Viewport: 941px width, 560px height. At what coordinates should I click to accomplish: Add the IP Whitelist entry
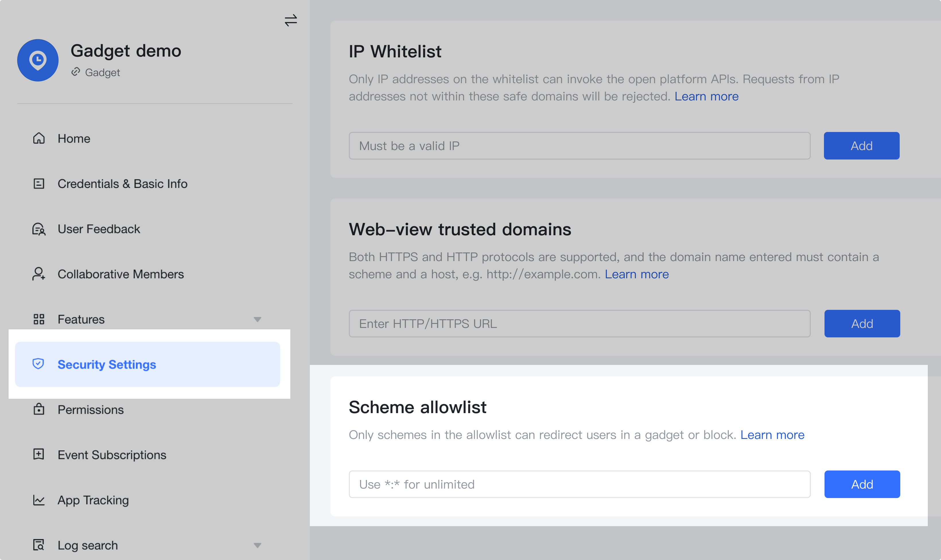pos(862,146)
